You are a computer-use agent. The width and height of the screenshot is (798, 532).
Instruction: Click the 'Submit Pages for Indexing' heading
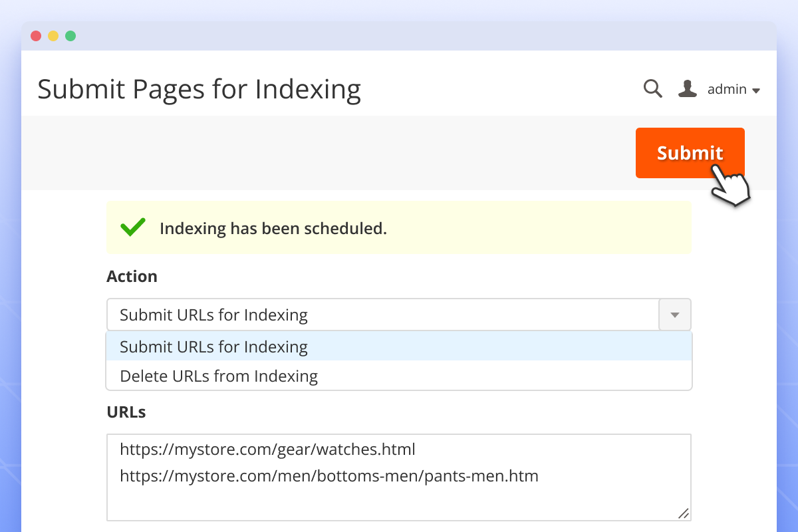[x=199, y=89]
